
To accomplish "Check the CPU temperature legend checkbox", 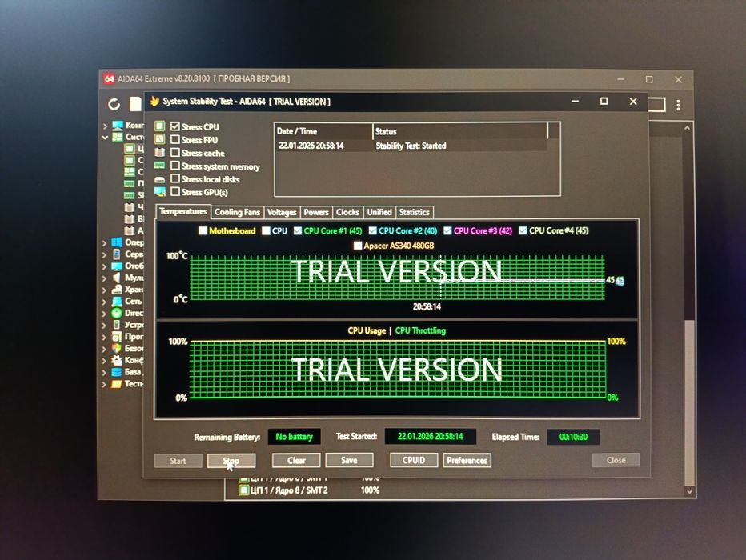I will coord(266,230).
